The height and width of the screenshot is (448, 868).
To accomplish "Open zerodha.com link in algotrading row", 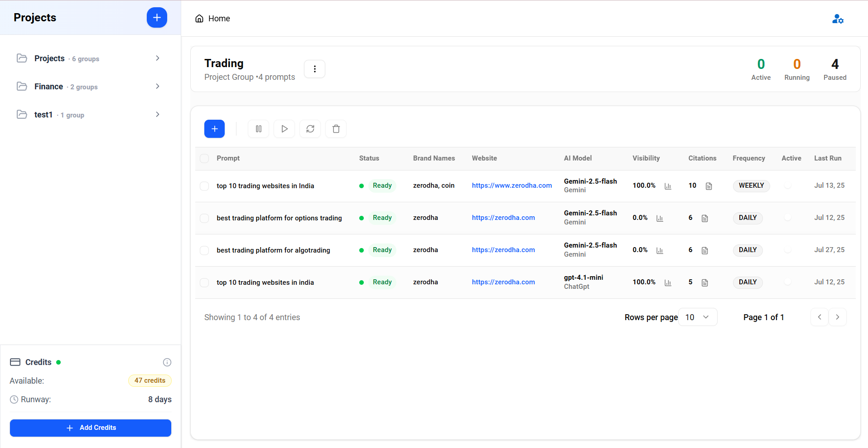I will coord(503,250).
